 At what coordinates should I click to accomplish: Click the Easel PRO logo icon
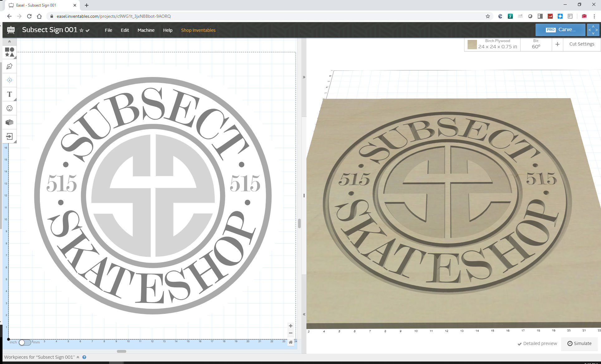(x=11, y=30)
